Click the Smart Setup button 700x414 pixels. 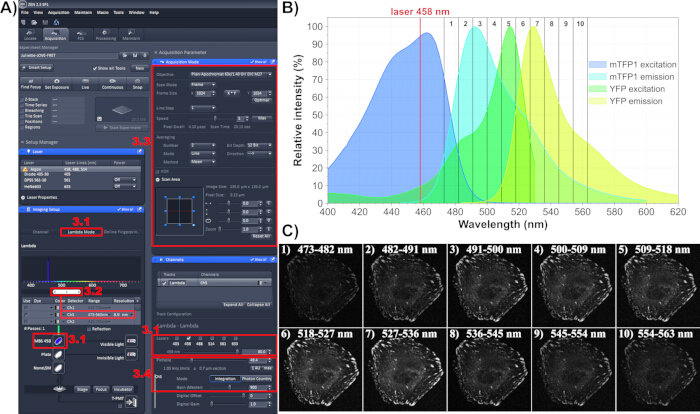click(x=37, y=67)
